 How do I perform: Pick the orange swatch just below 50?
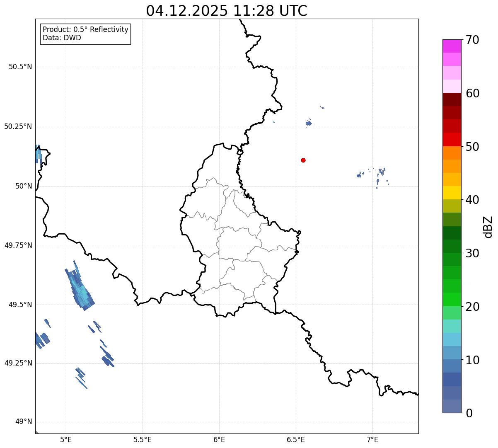452,153
